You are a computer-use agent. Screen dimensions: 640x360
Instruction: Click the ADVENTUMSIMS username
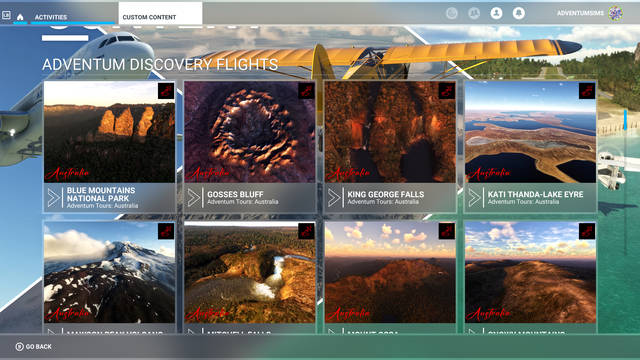[x=580, y=13]
